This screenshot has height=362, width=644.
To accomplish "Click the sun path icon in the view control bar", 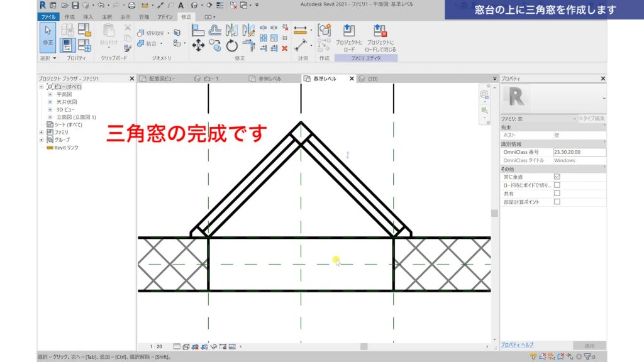I will [x=196, y=346].
